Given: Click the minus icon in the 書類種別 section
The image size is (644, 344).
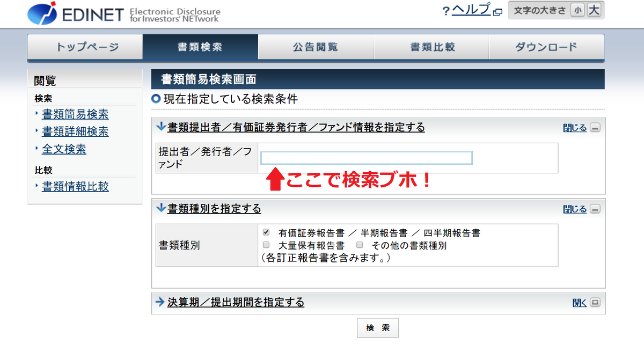Looking at the screenshot, I should point(595,209).
